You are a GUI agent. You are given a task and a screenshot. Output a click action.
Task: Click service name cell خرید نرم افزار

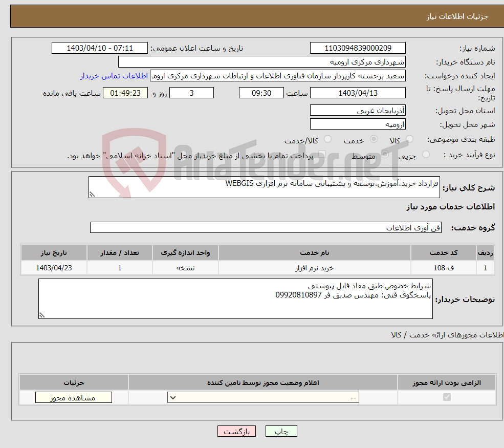click(315, 268)
